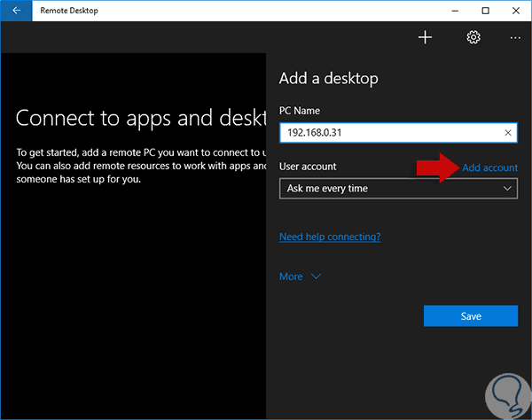Click the "User account" label
Image resolution: width=532 pixels, height=420 pixels.
tap(308, 167)
